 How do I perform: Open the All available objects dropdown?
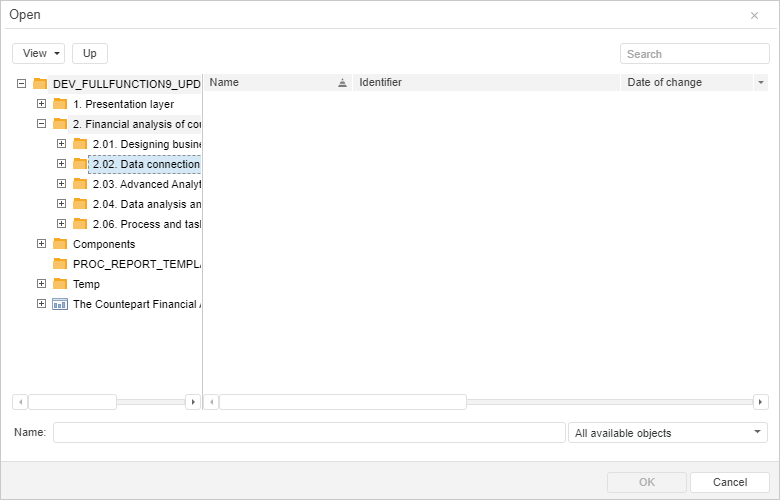(667, 433)
